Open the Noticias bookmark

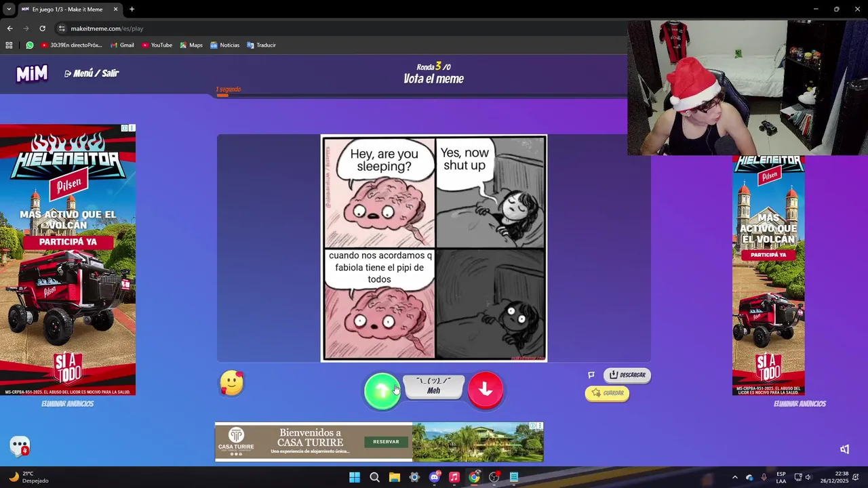pyautogui.click(x=224, y=45)
